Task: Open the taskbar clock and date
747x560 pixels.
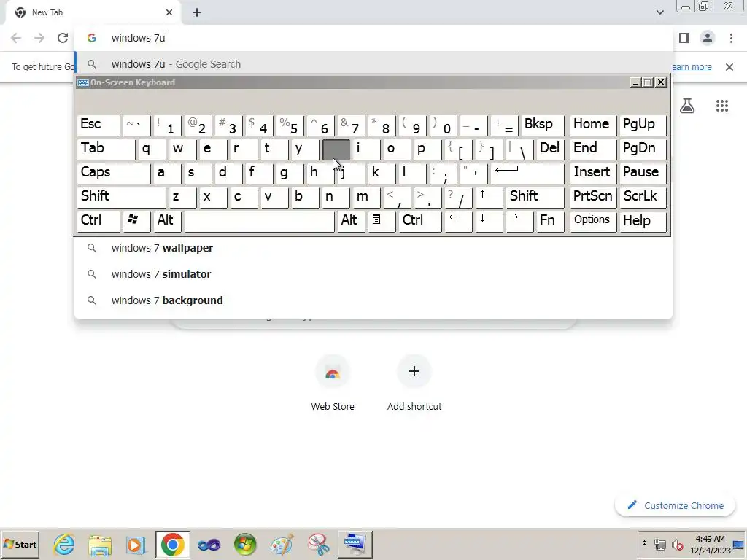Action: point(710,544)
